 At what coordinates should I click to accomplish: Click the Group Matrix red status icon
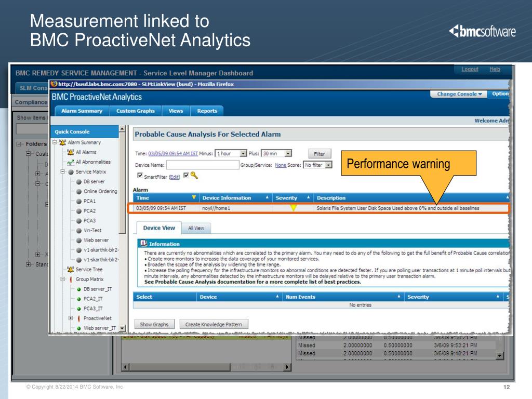coord(71,279)
